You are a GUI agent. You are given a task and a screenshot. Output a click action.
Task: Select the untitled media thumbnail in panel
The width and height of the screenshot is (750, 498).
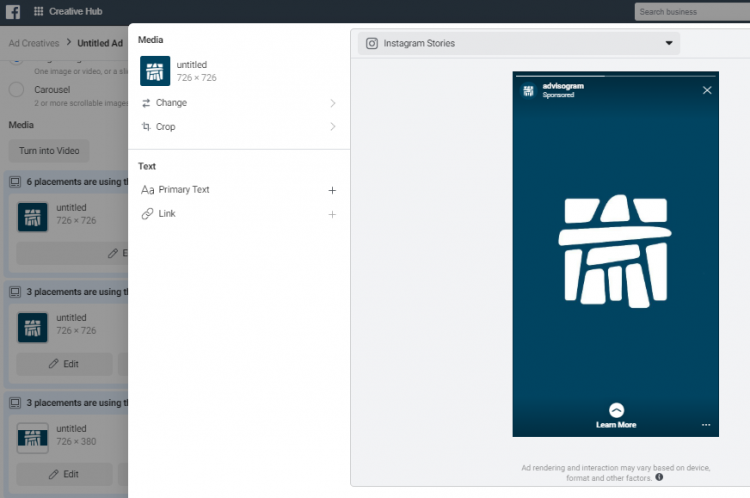155,71
